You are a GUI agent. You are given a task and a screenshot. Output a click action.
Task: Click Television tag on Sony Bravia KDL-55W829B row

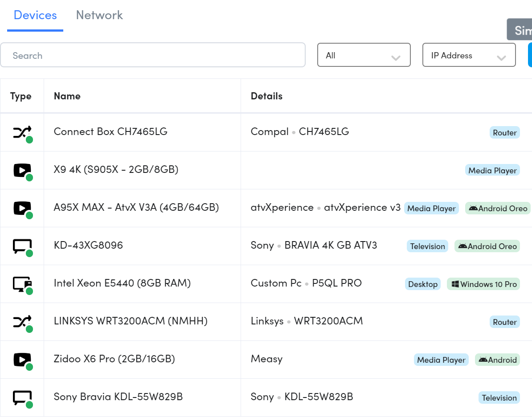[x=499, y=398]
